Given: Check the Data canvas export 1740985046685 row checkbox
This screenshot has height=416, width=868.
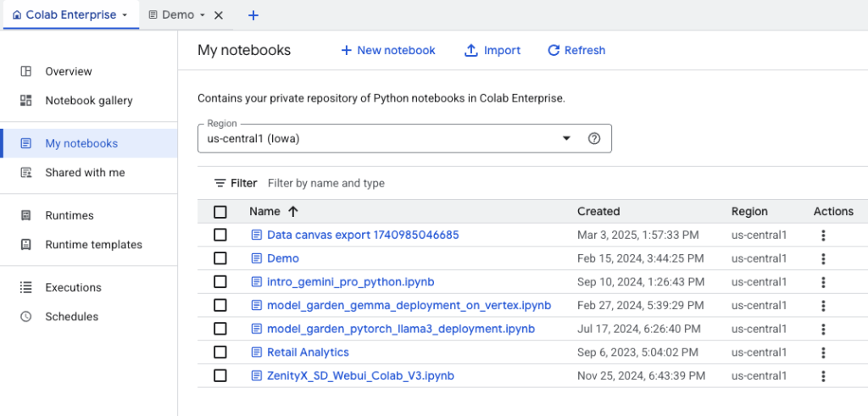Looking at the screenshot, I should 220,235.
